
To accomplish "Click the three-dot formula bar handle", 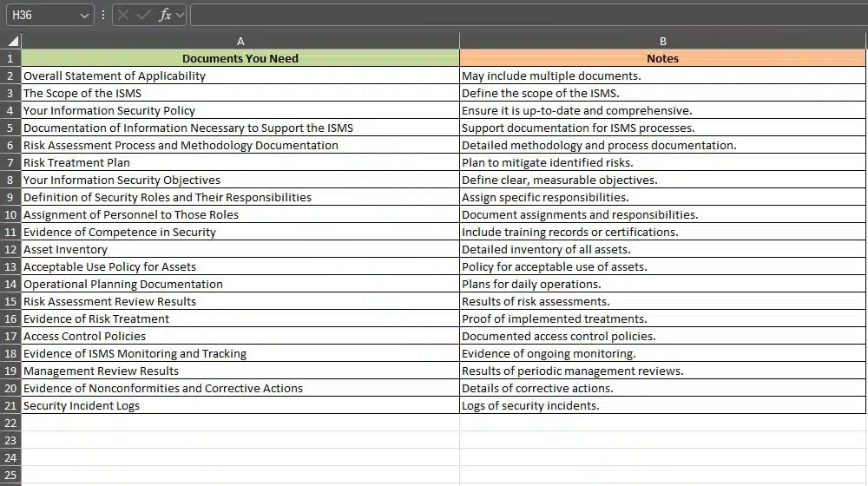I will tap(103, 15).
